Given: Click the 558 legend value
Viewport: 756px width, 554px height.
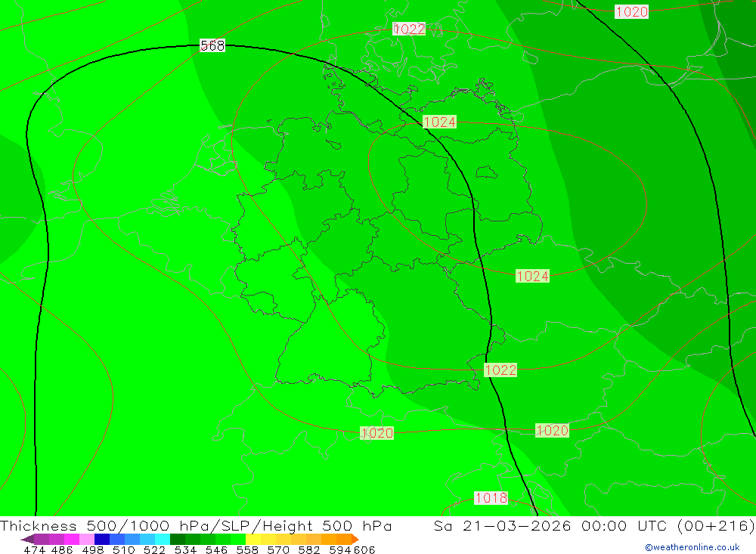Looking at the screenshot, I should [x=247, y=550].
